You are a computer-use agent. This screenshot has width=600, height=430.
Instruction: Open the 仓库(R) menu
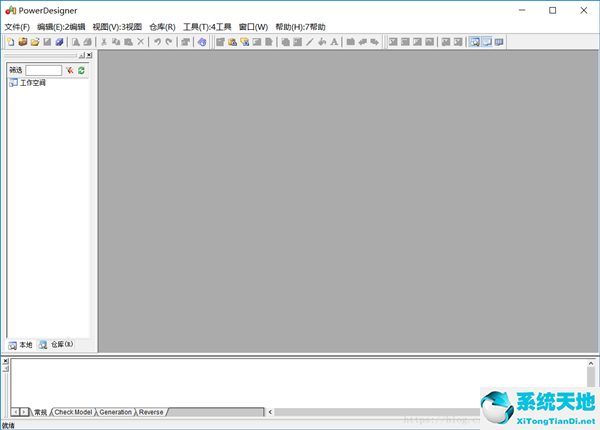[162, 27]
